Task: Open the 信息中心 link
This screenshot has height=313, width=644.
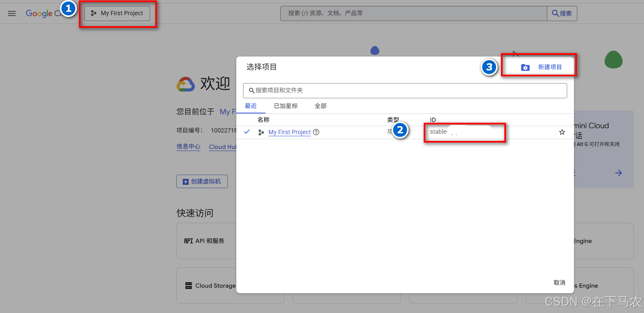Action: pos(188,147)
